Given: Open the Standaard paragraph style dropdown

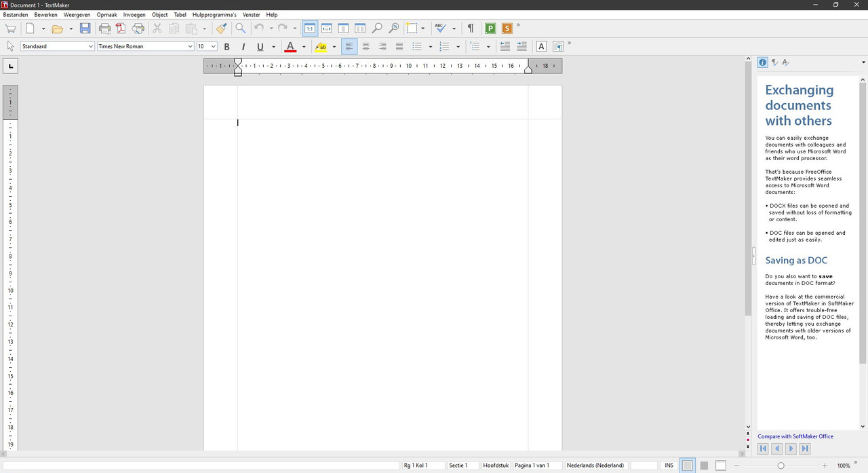Looking at the screenshot, I should click(91, 47).
